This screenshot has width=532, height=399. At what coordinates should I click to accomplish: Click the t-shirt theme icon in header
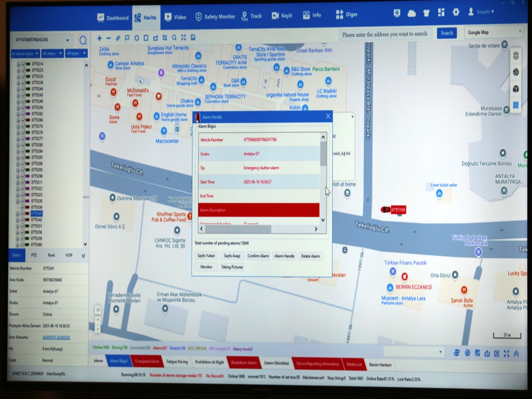point(427,13)
